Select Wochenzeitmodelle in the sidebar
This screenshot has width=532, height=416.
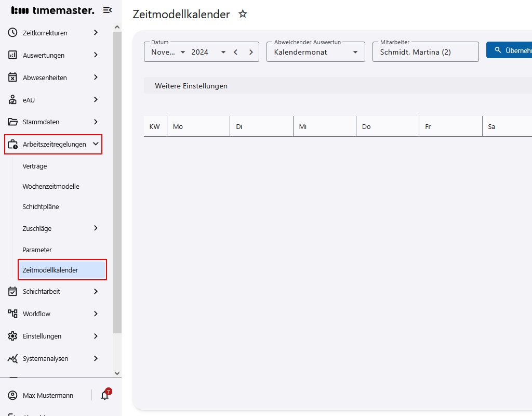pos(50,186)
